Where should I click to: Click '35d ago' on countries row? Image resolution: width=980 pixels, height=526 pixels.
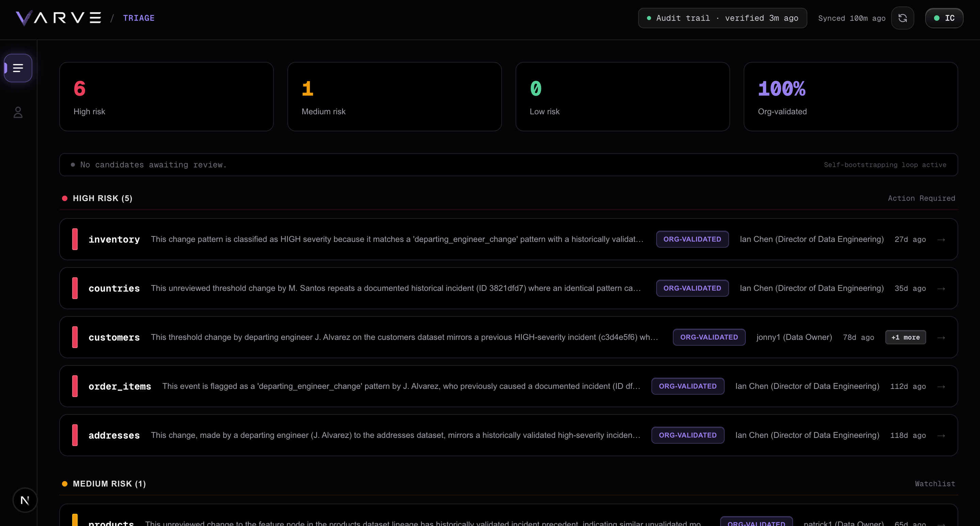(910, 289)
